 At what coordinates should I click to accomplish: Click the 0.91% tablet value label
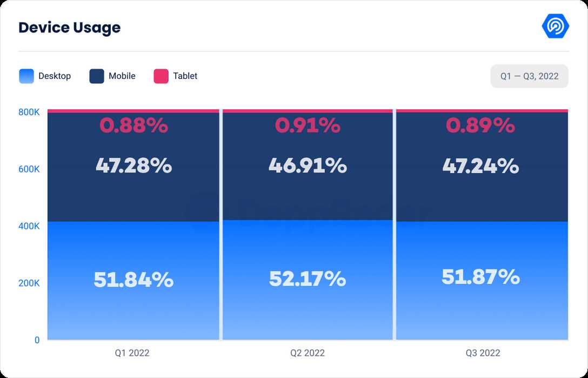tap(308, 125)
